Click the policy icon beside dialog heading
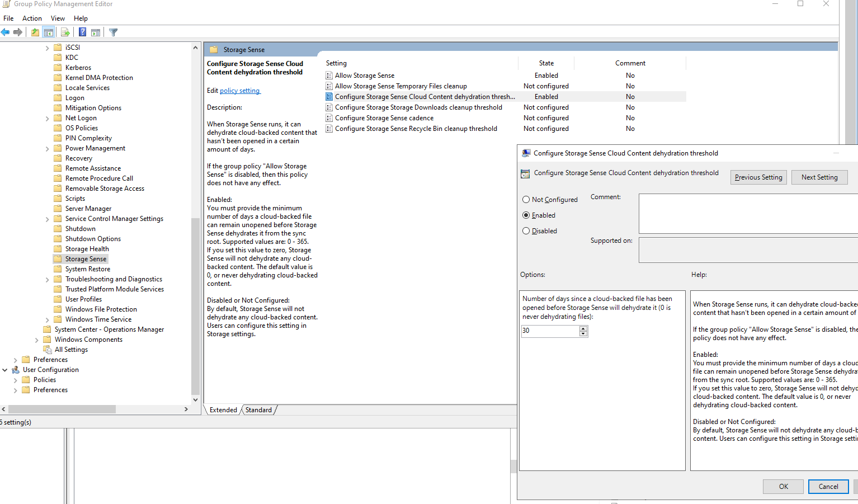858x504 pixels. tap(525, 173)
